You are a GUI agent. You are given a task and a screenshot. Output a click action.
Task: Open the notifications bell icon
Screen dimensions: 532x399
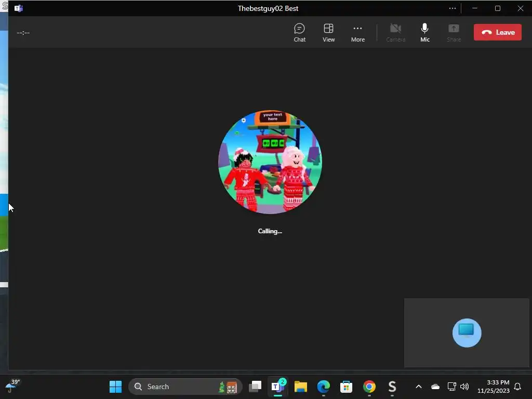(x=517, y=387)
